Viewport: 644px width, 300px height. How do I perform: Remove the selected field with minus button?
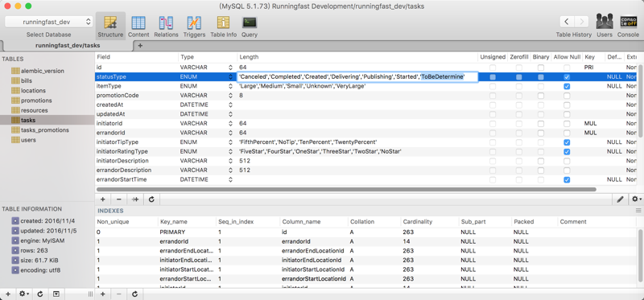118,199
